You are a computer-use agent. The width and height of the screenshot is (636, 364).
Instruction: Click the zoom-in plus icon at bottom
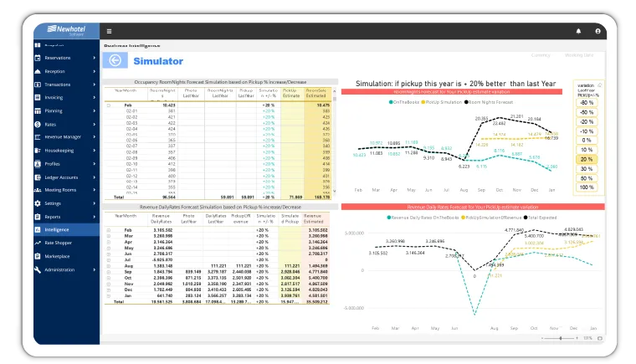[577, 338]
